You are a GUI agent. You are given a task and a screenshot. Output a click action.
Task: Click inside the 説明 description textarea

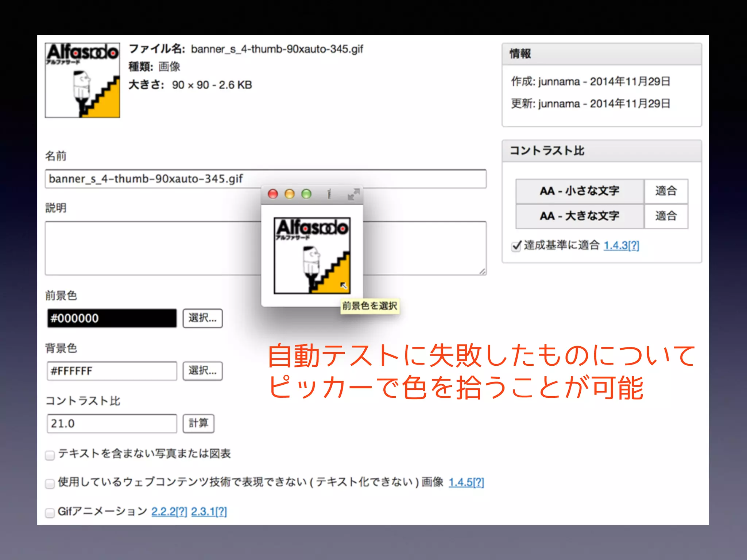266,248
